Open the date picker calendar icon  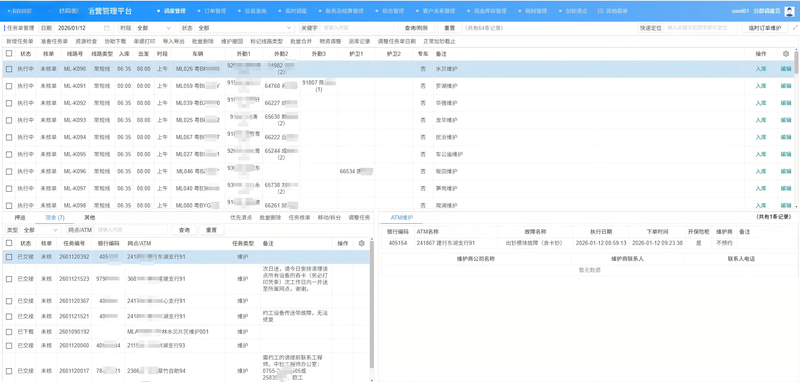(x=106, y=28)
